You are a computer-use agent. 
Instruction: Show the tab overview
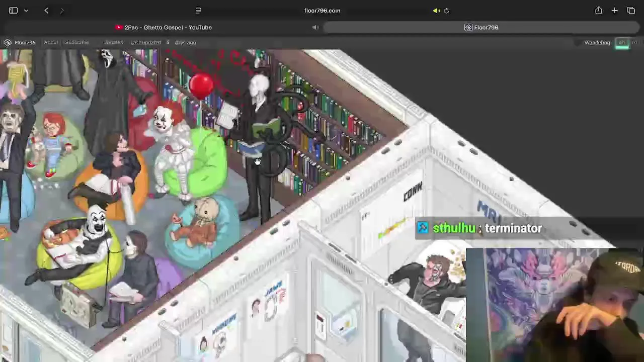coord(631,10)
